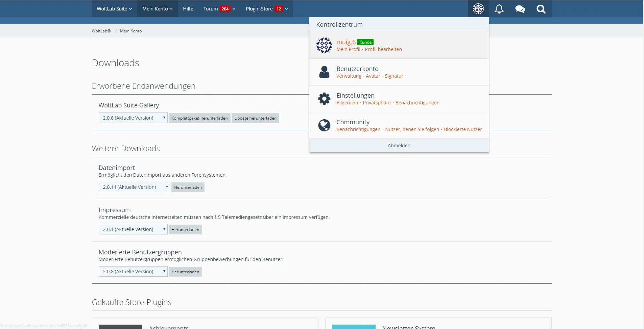Select Hilfe in the navigation bar
644x329 pixels.
point(188,9)
